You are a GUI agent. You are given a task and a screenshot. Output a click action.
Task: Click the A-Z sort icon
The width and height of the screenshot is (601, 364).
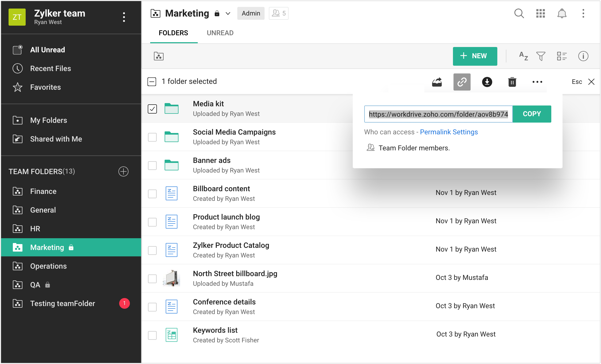click(x=523, y=56)
